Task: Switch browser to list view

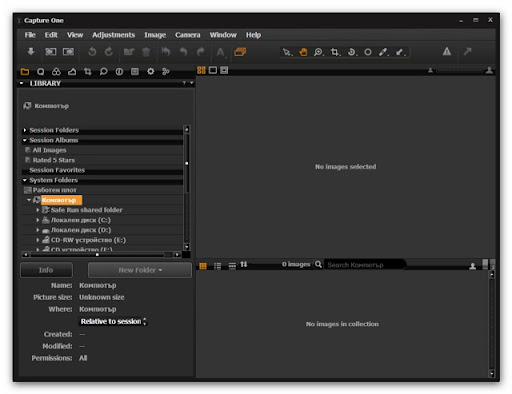Action: click(x=217, y=266)
